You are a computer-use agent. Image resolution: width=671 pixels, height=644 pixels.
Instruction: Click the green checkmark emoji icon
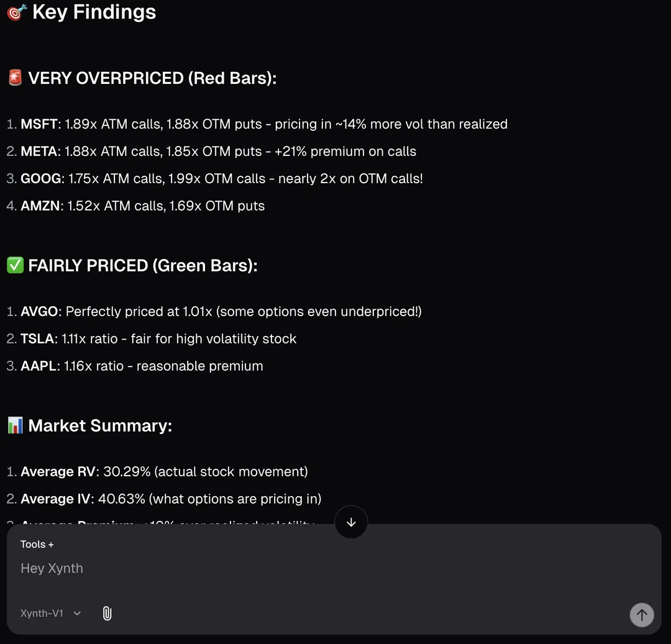(x=15, y=266)
